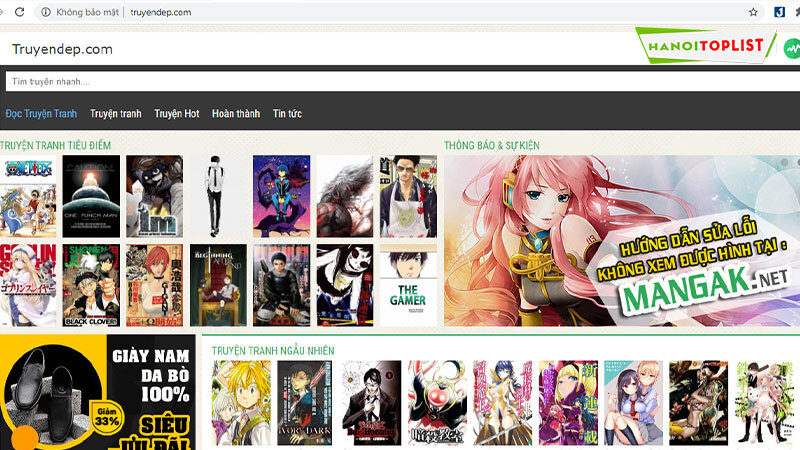Open the Black Clover cover thumbnail
800x450 pixels.
point(91,285)
